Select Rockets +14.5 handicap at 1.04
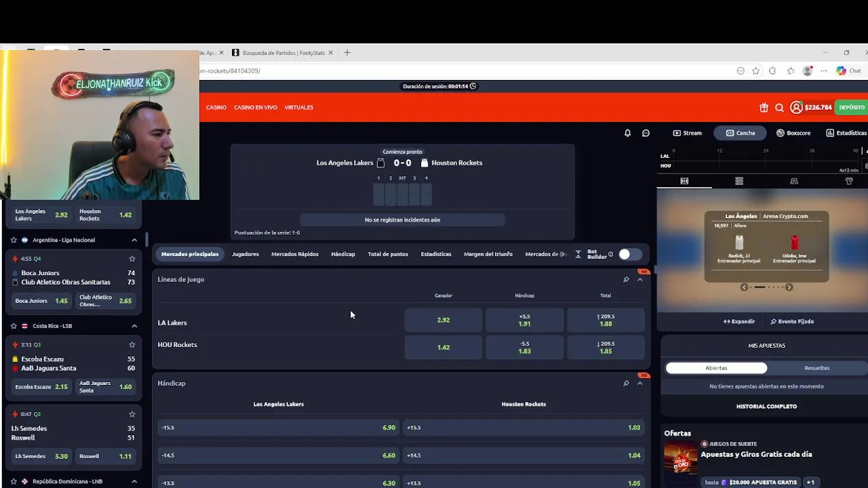This screenshot has width=868, height=488. point(524,455)
